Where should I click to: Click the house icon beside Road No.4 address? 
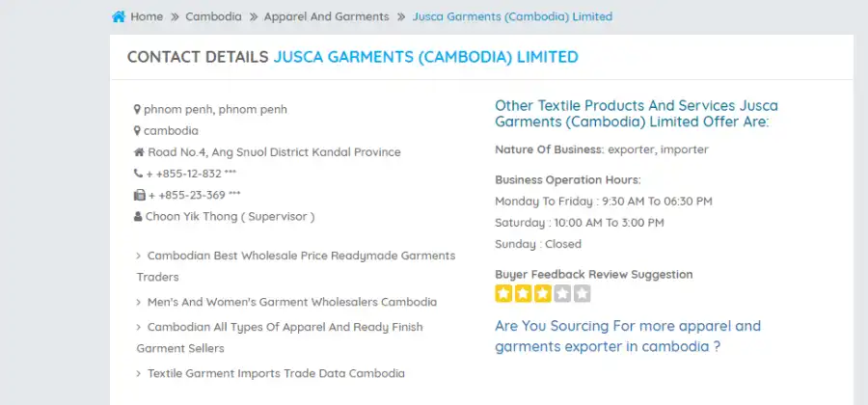tap(139, 152)
